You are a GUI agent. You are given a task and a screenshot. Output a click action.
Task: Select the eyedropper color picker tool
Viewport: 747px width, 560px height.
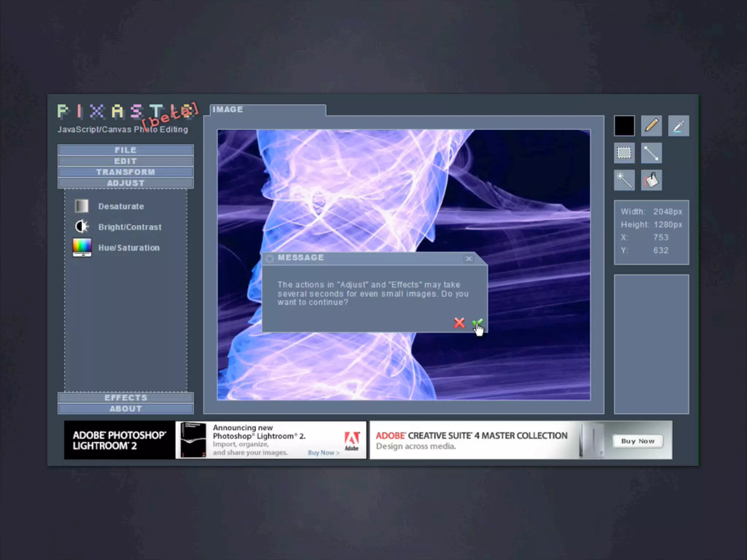pyautogui.click(x=678, y=126)
